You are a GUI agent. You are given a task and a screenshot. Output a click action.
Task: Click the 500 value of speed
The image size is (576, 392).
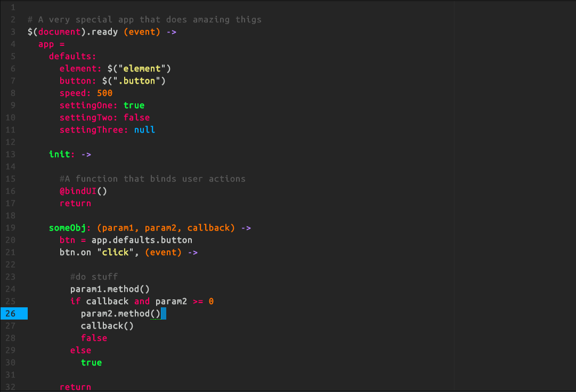coord(104,93)
